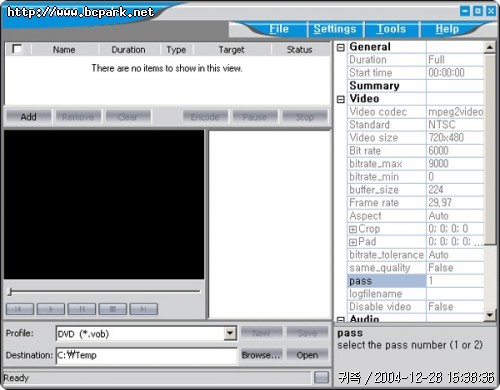Collapse the Video property group
The height and width of the screenshot is (390, 500).
(x=340, y=99)
